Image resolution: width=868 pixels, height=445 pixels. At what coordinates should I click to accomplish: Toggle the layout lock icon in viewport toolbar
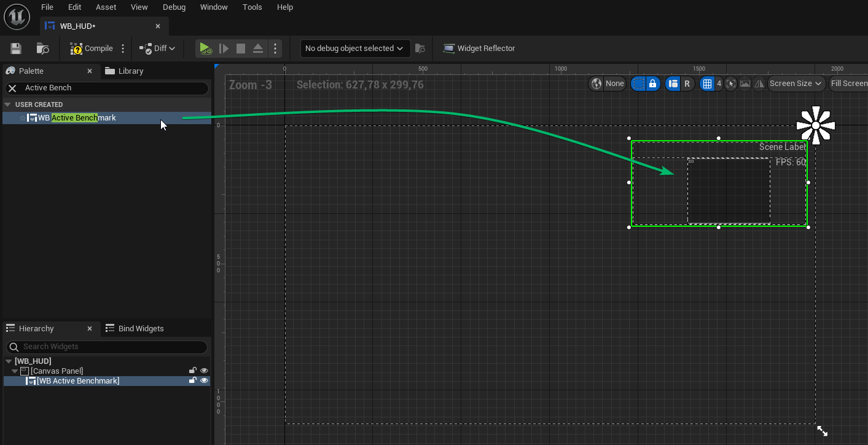click(x=652, y=84)
